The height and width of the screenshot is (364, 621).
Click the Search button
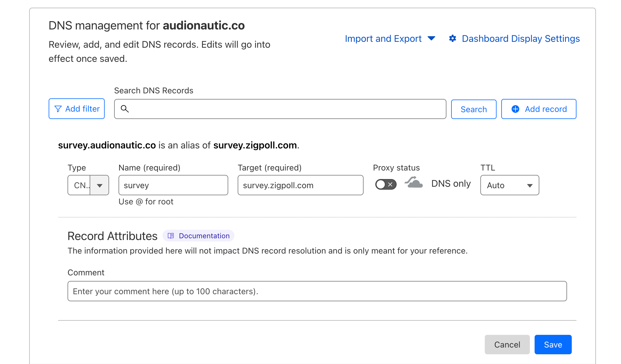pyautogui.click(x=474, y=109)
